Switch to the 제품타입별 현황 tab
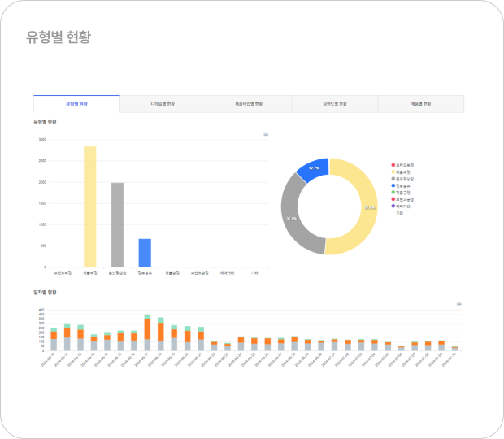The image size is (504, 439). click(x=249, y=104)
